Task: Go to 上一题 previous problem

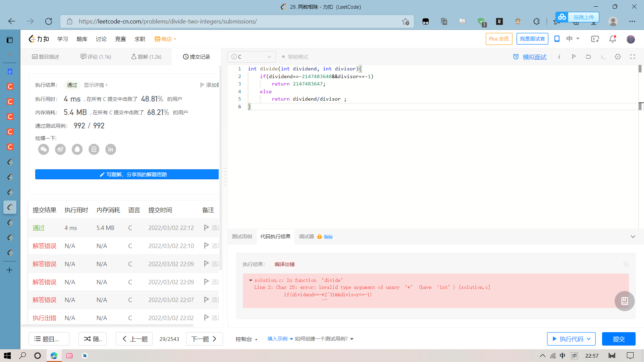Action: coord(134,339)
